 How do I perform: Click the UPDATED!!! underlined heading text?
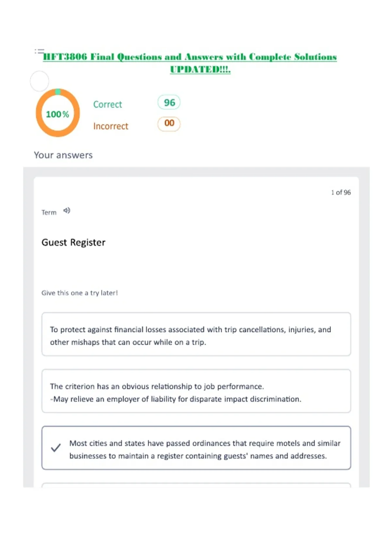click(200, 69)
